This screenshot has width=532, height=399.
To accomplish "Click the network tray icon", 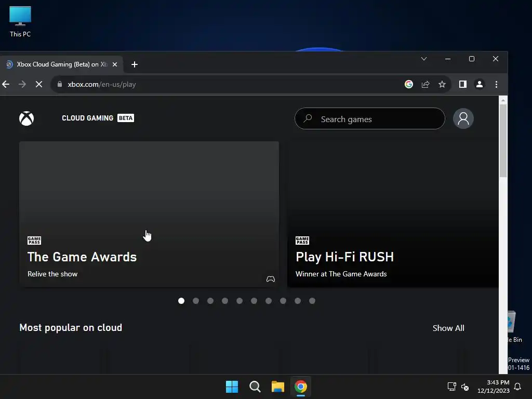I will pos(451,387).
